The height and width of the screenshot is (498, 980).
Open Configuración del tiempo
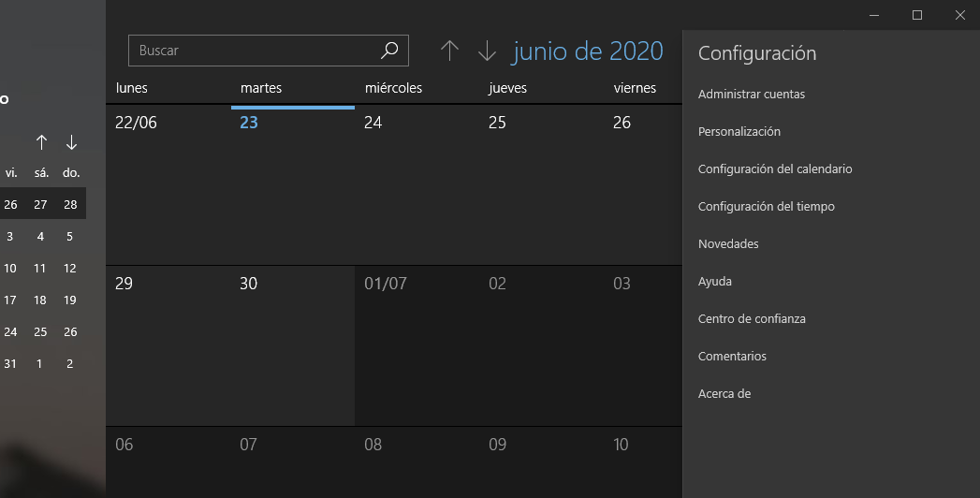(x=767, y=207)
